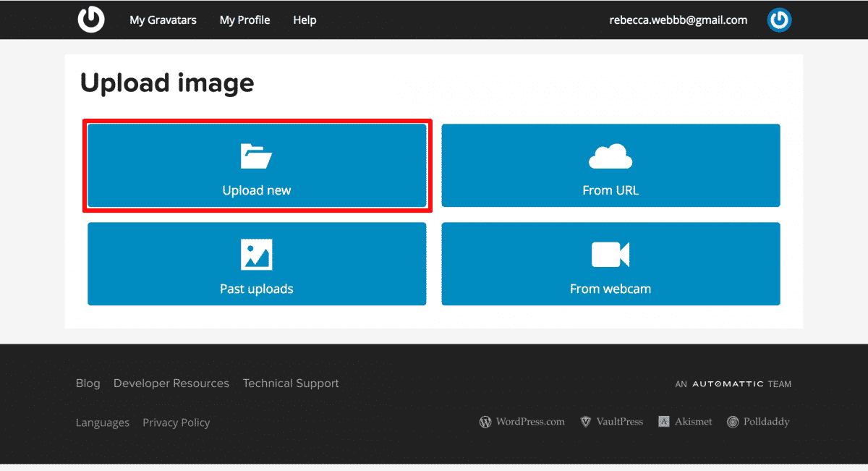868x471 pixels.
Task: Open the My Profile page
Action: [244, 20]
